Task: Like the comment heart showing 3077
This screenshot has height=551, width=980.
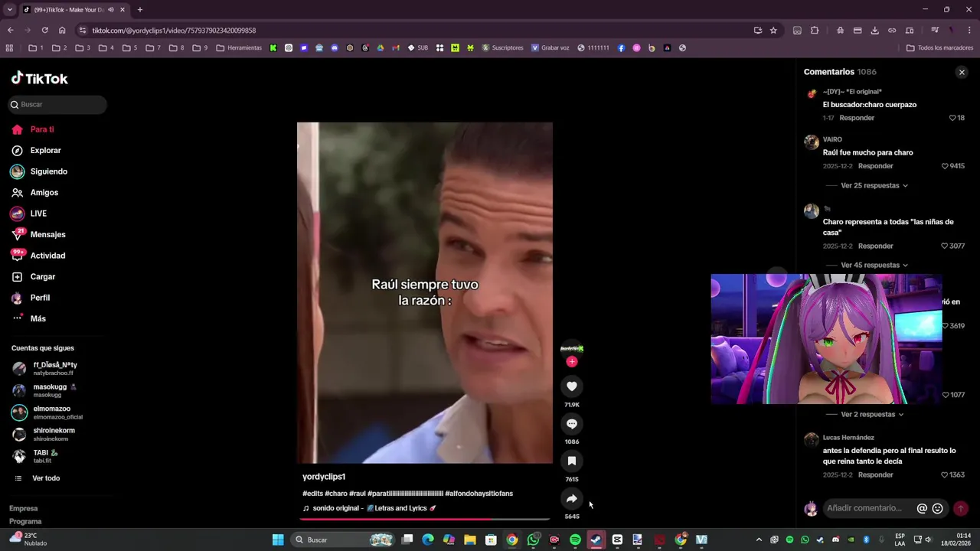Action: point(945,246)
